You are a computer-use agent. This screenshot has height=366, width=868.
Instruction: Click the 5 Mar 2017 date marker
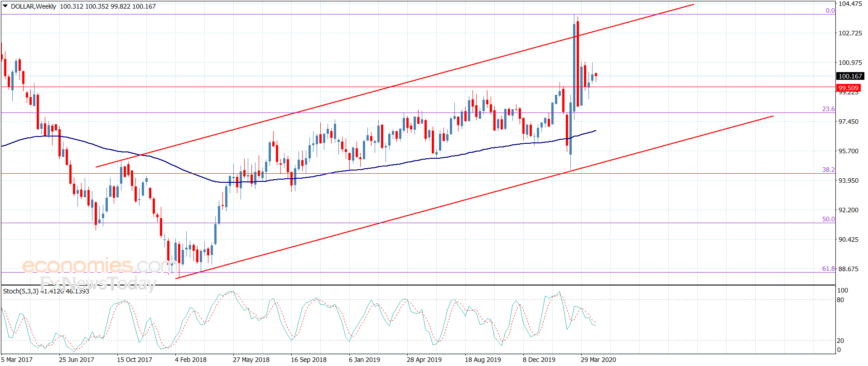click(x=17, y=360)
